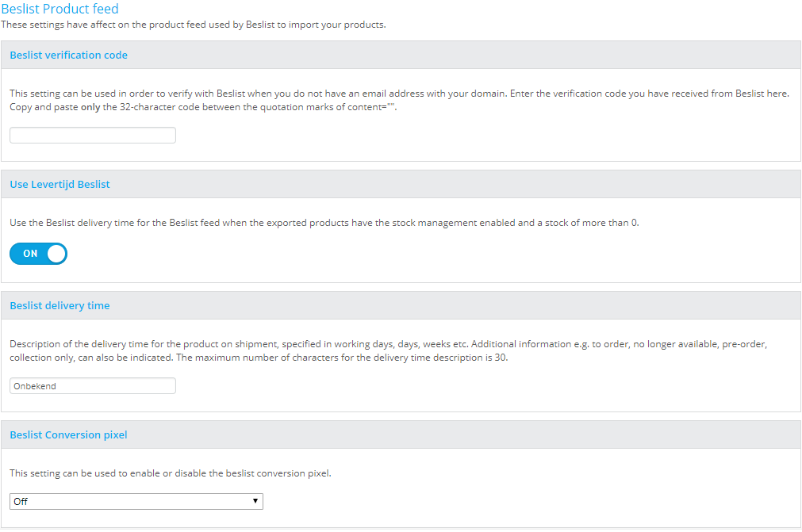The height and width of the screenshot is (532, 802).
Task: Click the delivery time field containing "Onbekend"
Action: click(x=93, y=386)
